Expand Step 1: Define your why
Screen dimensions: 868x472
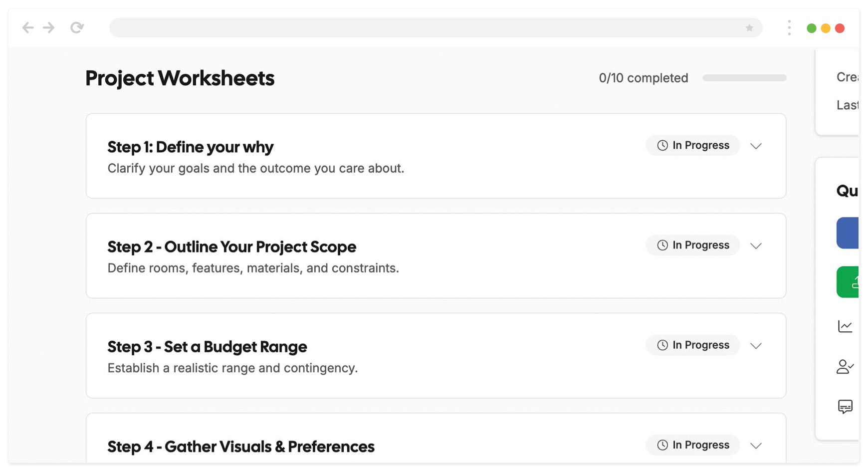point(756,146)
